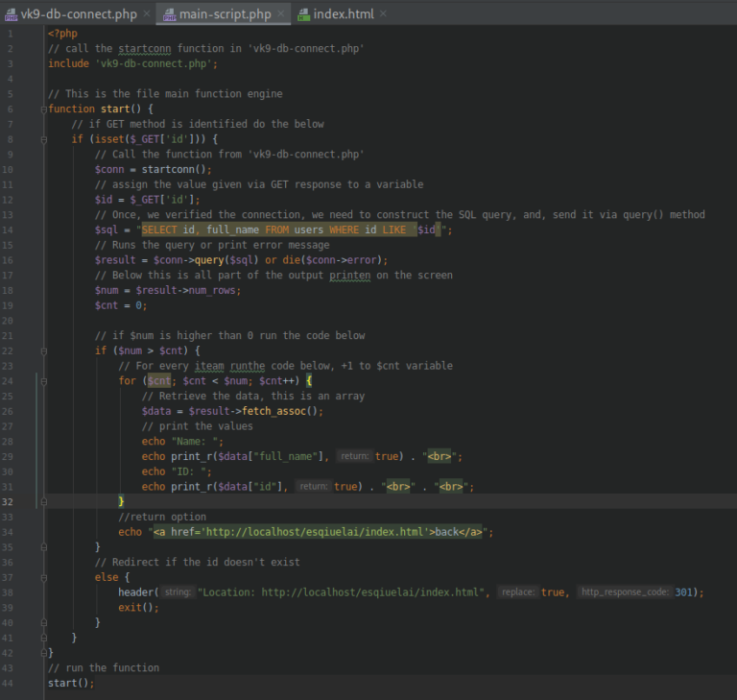Close the main-script.php tab
This screenshot has width=737, height=700.
click(280, 14)
